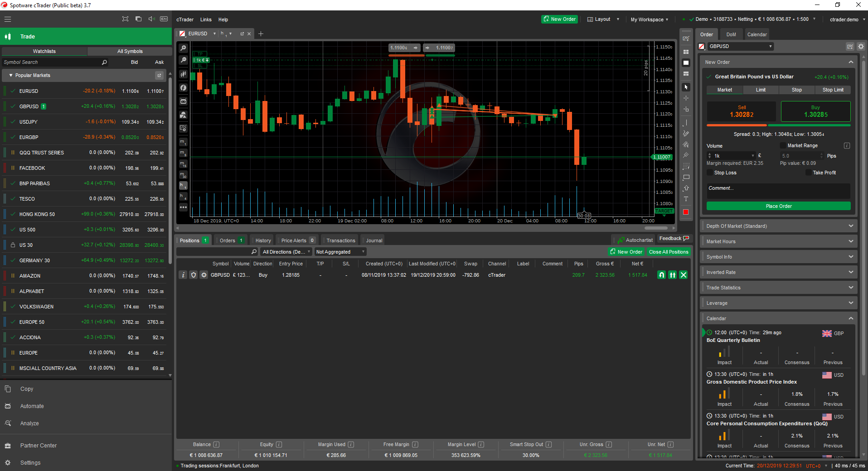Collapse the Popular Markets watchlist

10,75
